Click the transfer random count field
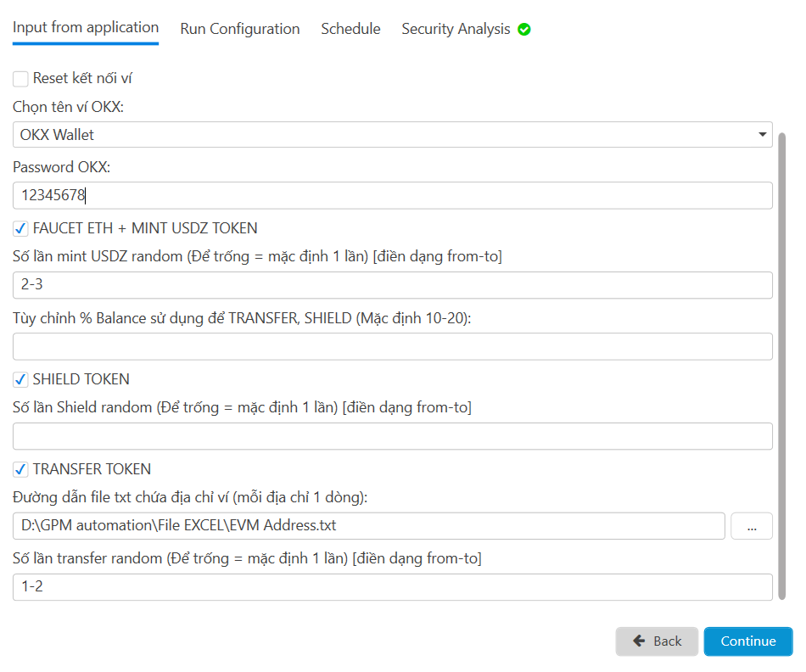Viewport: 806px width, 672px height. [393, 587]
